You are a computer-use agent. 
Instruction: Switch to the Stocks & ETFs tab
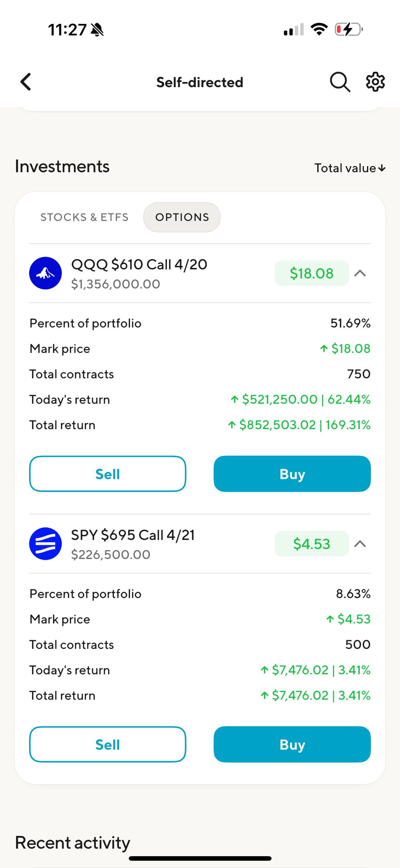(84, 217)
